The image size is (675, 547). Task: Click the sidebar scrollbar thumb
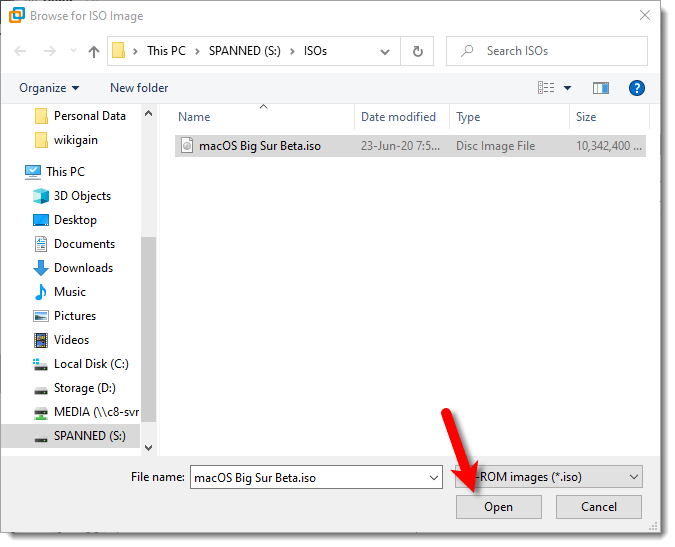[149, 329]
